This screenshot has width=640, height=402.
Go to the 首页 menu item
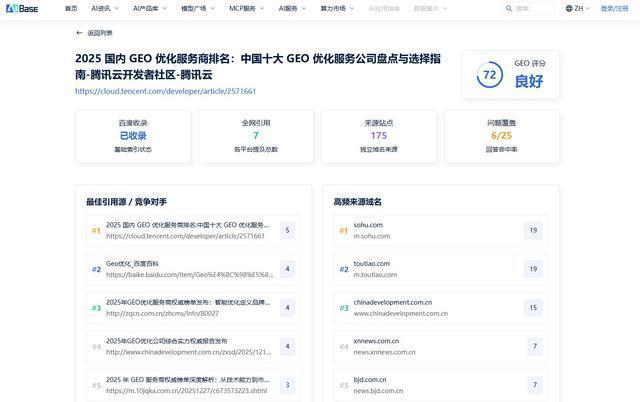click(71, 8)
